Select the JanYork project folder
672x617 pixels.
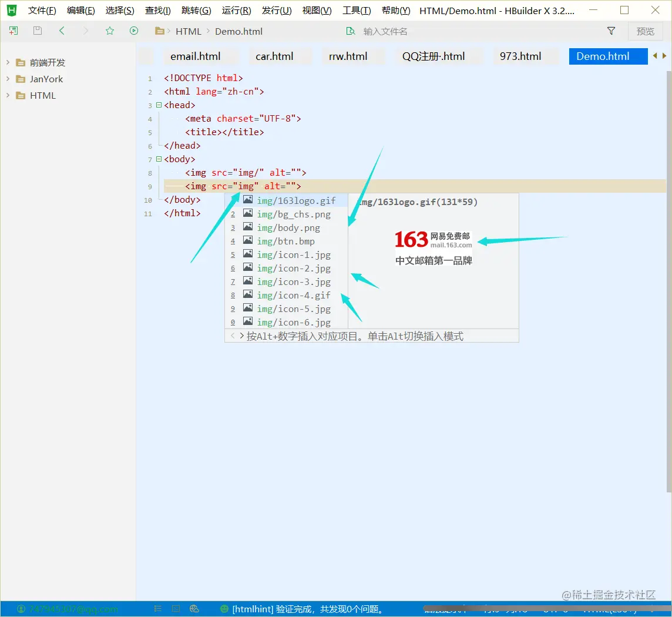46,79
